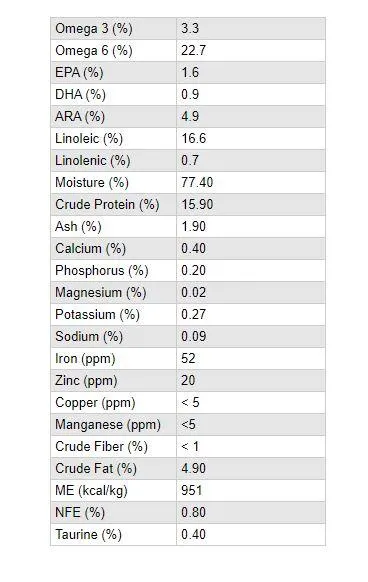Select the DHA value 0.9
The height and width of the screenshot is (582, 368).
point(190,94)
